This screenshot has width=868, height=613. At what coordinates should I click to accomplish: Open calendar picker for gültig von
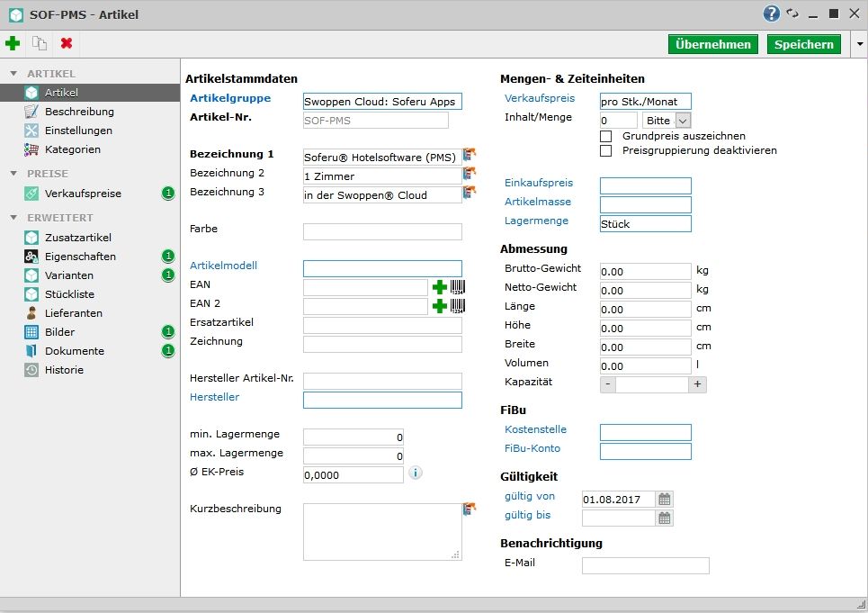pos(665,499)
